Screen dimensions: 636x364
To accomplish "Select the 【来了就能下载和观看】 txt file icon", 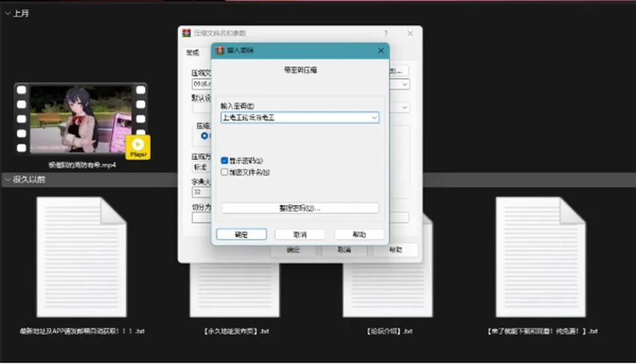I will coord(541,257).
